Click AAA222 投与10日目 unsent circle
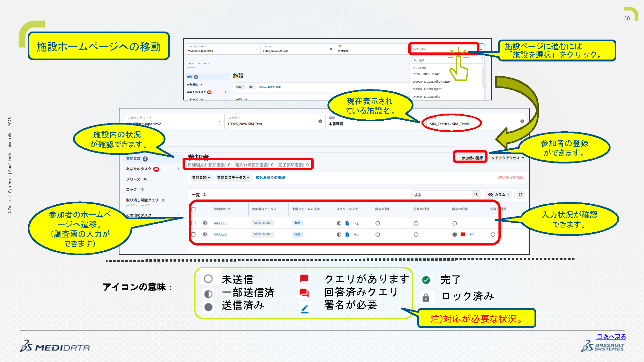 (416, 235)
